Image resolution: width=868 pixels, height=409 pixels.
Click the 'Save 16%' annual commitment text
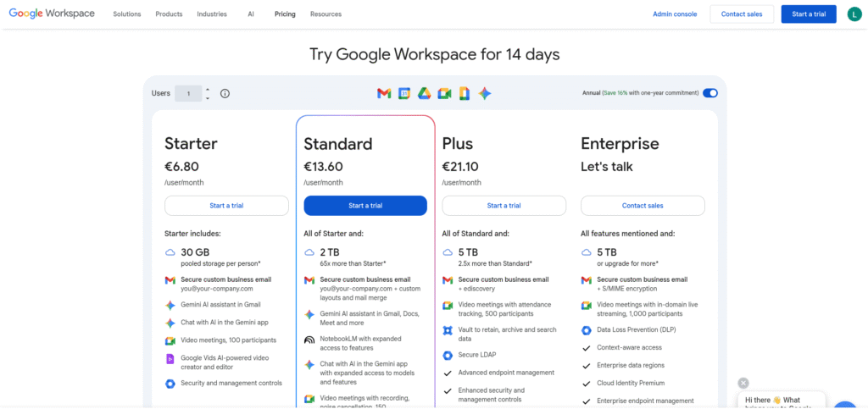pos(615,93)
